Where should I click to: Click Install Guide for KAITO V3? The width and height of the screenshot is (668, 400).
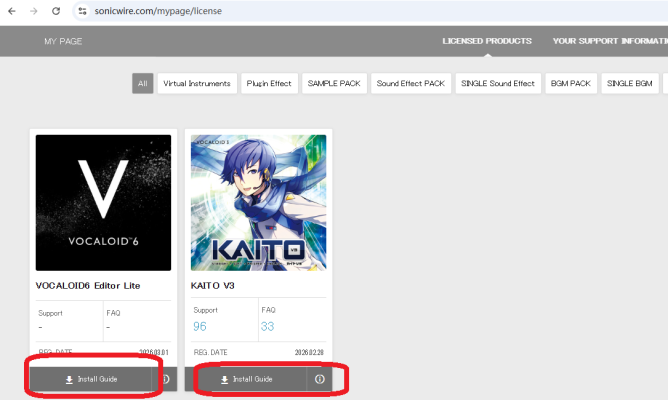[247, 379]
